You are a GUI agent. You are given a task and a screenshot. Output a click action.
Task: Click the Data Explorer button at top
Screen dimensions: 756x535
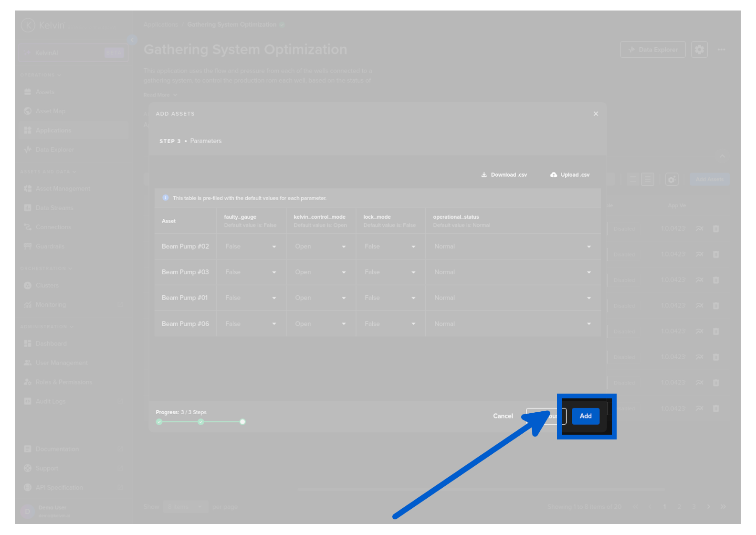(652, 49)
